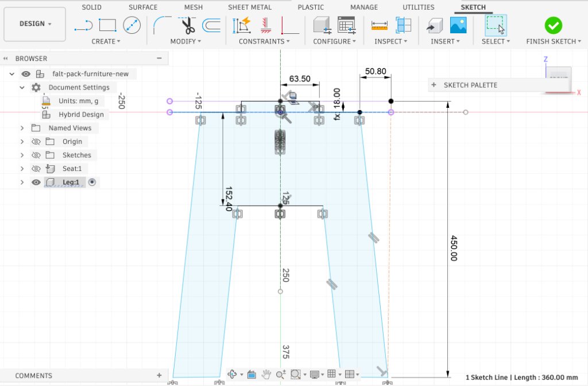Hide the Leg:1 component
The height and width of the screenshot is (386, 588).
point(36,182)
